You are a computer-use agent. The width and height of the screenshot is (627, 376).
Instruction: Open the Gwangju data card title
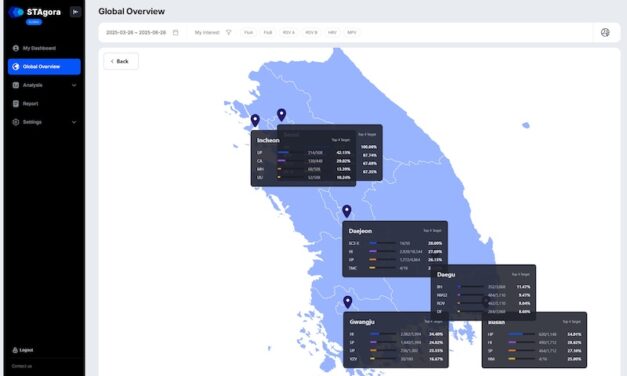coord(362,322)
